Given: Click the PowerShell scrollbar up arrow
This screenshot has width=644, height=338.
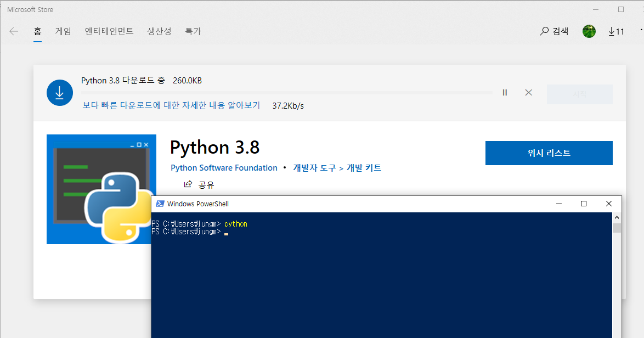Looking at the screenshot, I should (617, 217).
